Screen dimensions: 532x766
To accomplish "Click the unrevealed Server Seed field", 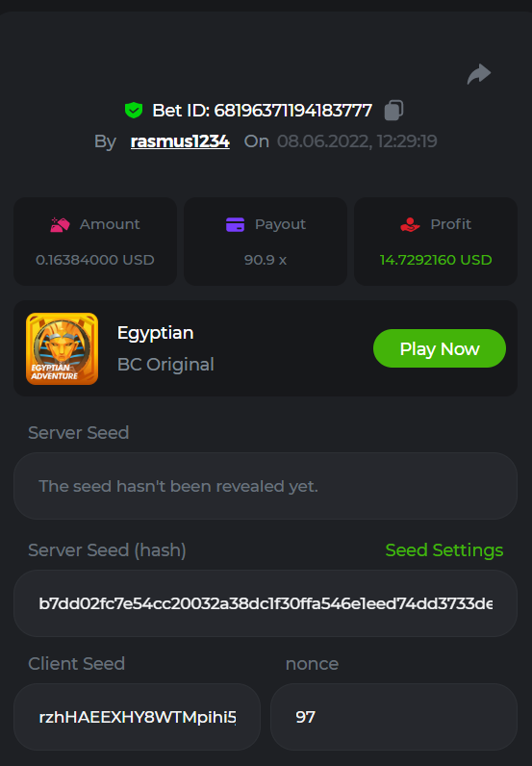I will pyautogui.click(x=266, y=486).
